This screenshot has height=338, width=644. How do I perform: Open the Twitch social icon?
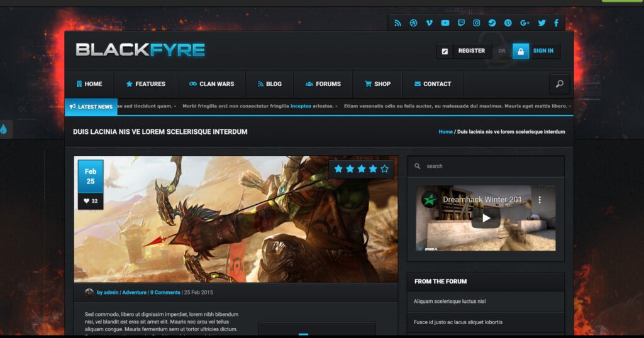pyautogui.click(x=461, y=23)
